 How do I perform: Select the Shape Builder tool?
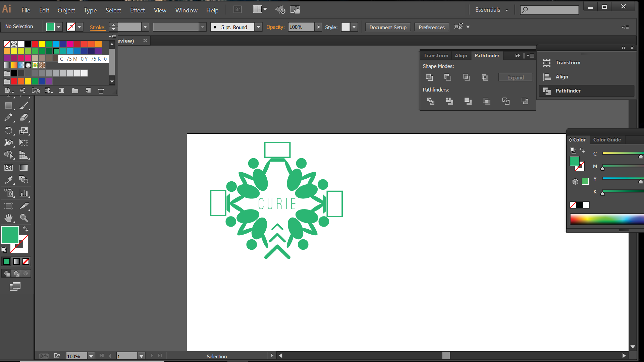point(9,155)
